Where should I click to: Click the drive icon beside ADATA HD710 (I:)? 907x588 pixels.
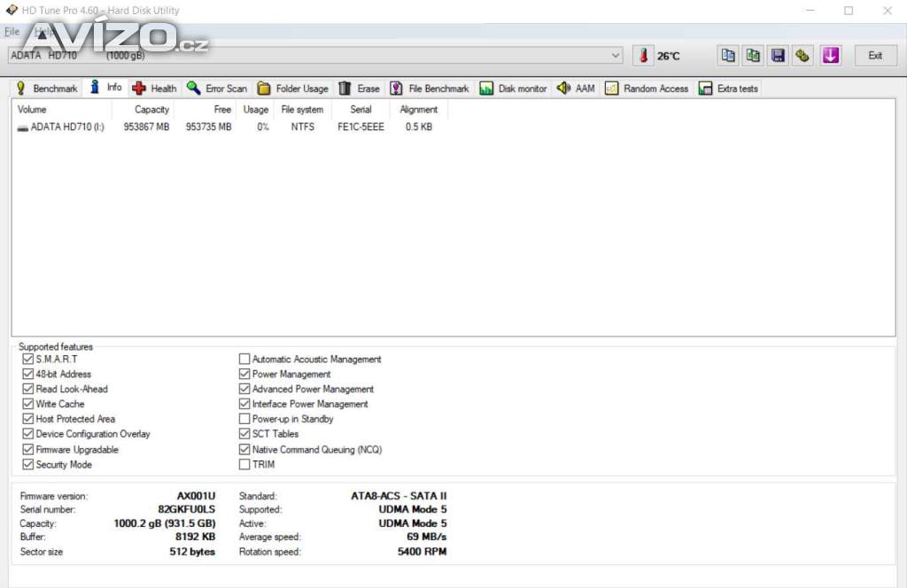tap(22, 128)
